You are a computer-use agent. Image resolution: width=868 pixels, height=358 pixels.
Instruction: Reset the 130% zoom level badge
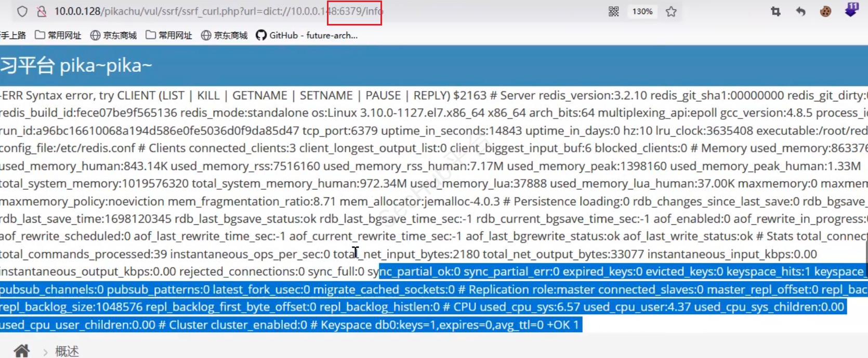tap(642, 11)
